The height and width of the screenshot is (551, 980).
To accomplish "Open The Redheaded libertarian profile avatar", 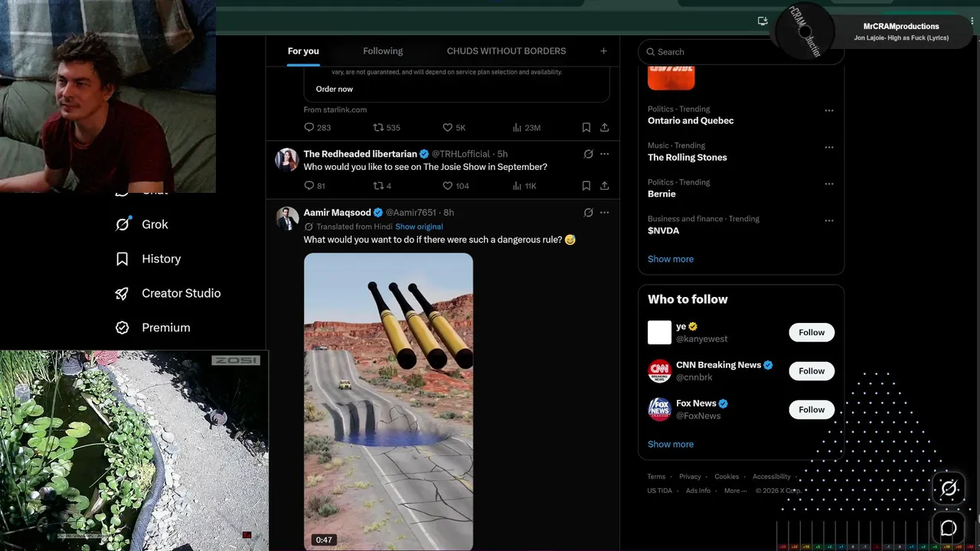I will [287, 159].
